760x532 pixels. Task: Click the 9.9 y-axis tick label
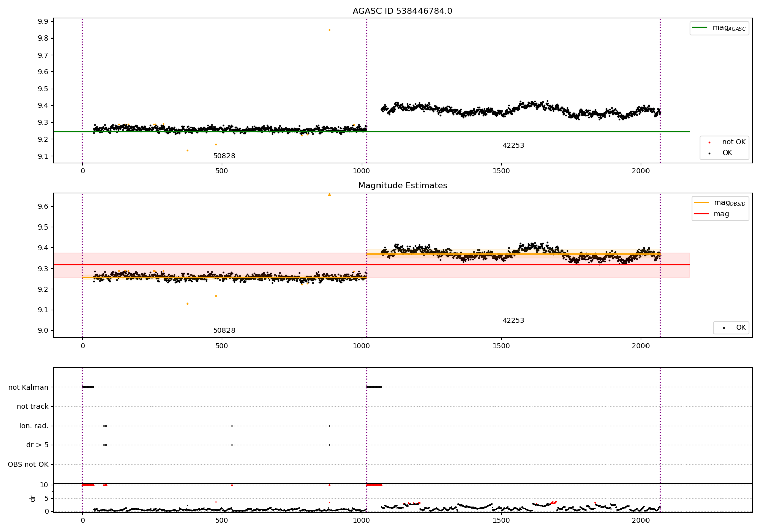tap(43, 21)
